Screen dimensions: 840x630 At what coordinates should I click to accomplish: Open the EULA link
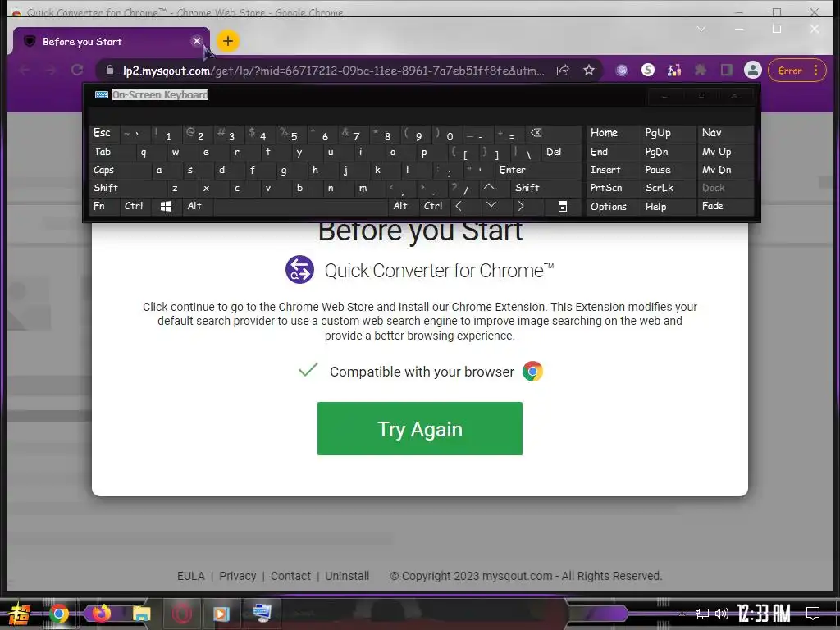190,576
